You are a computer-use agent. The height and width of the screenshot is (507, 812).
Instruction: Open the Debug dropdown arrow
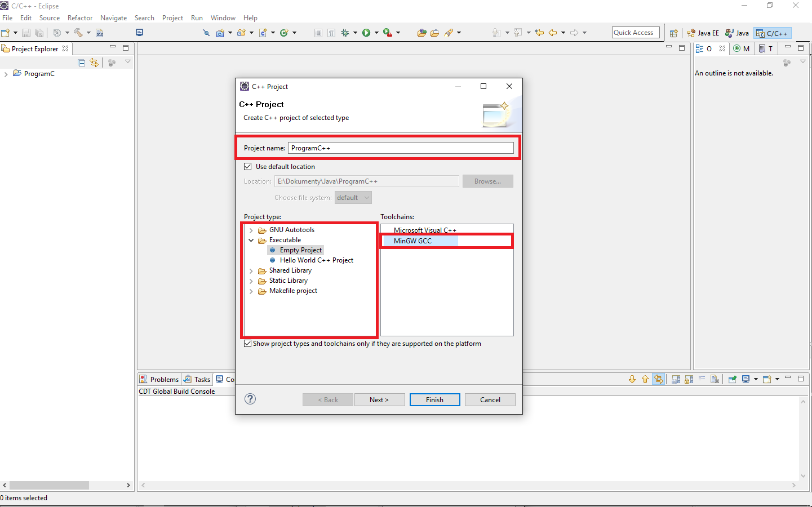tap(355, 33)
